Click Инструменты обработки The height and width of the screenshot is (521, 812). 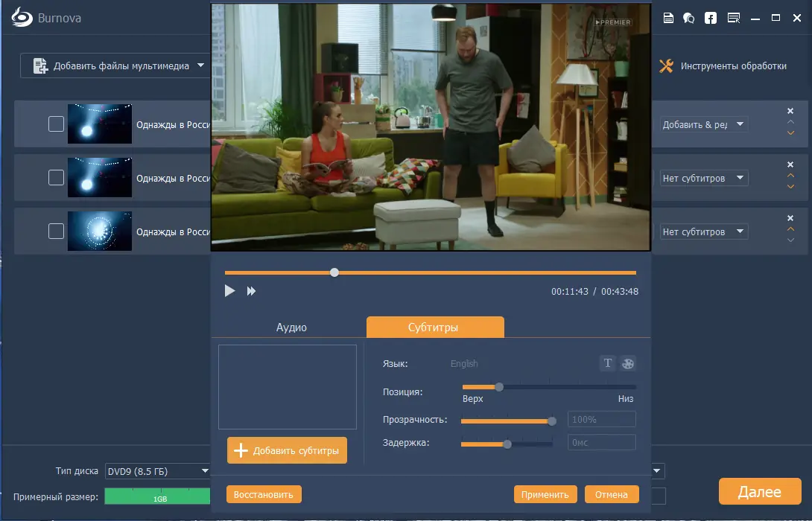[723, 65]
